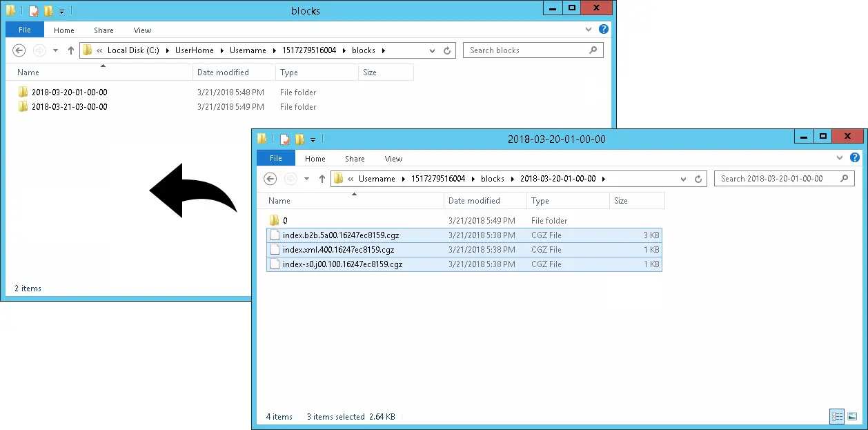The image size is (868, 430).
Task: Go back in the blocks window
Action: coord(19,50)
